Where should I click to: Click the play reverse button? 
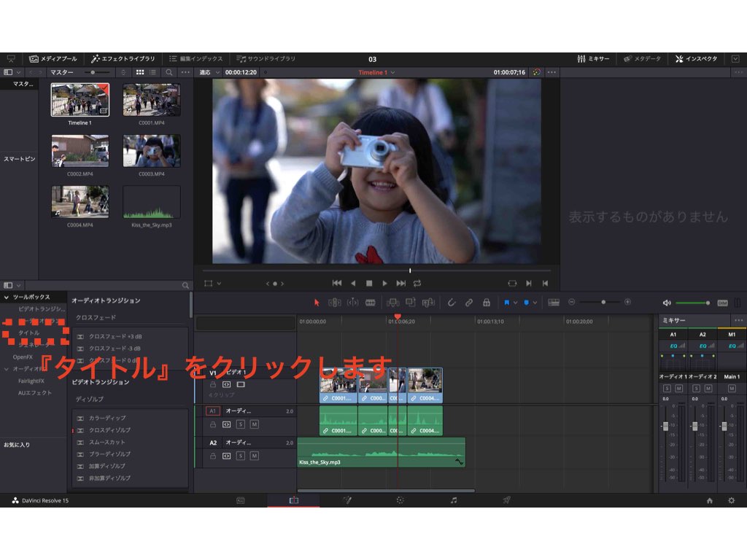point(353,283)
